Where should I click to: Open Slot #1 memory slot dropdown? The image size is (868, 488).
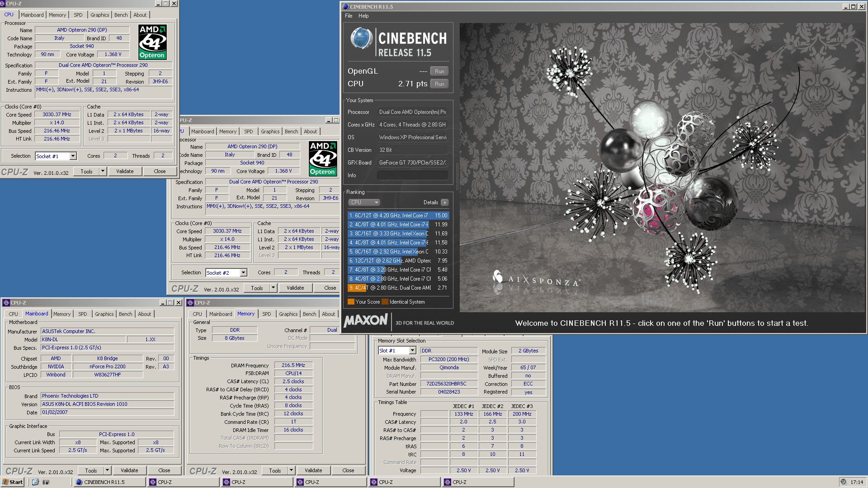point(412,351)
